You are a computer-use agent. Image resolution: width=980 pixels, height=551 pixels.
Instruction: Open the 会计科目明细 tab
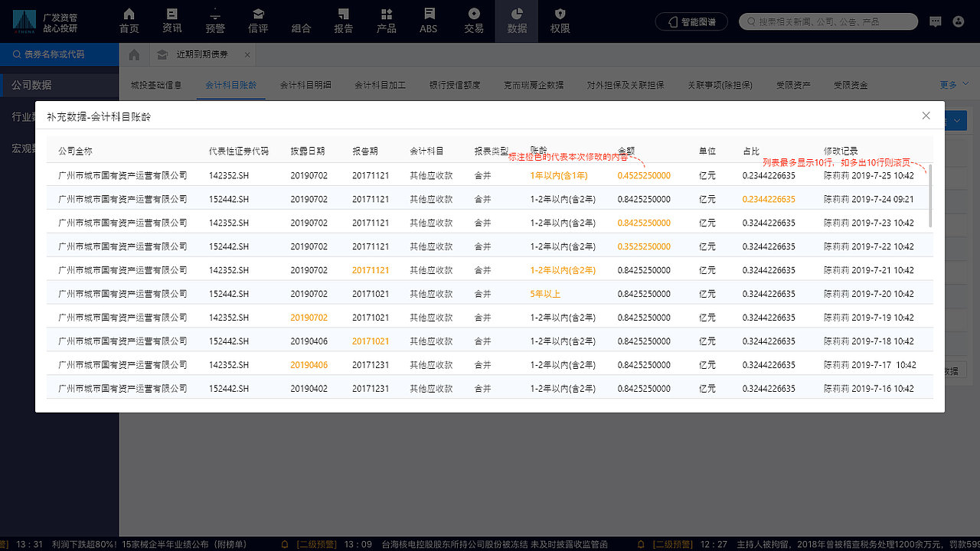pyautogui.click(x=305, y=85)
